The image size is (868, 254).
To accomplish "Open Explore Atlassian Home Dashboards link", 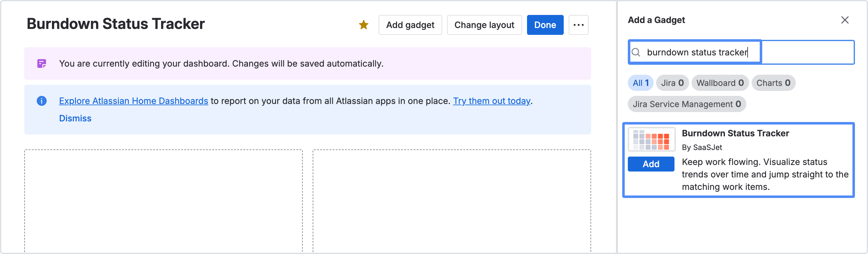I will coord(133,101).
